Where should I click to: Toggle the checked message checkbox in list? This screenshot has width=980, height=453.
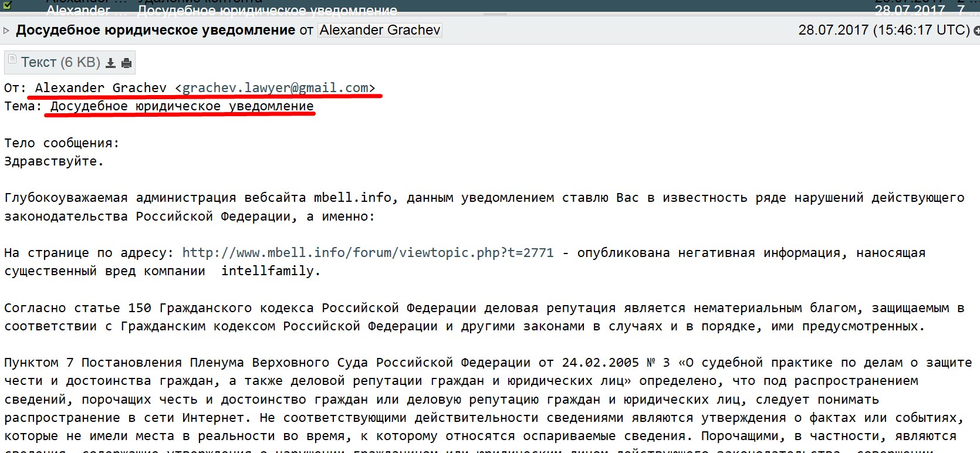(x=7, y=5)
